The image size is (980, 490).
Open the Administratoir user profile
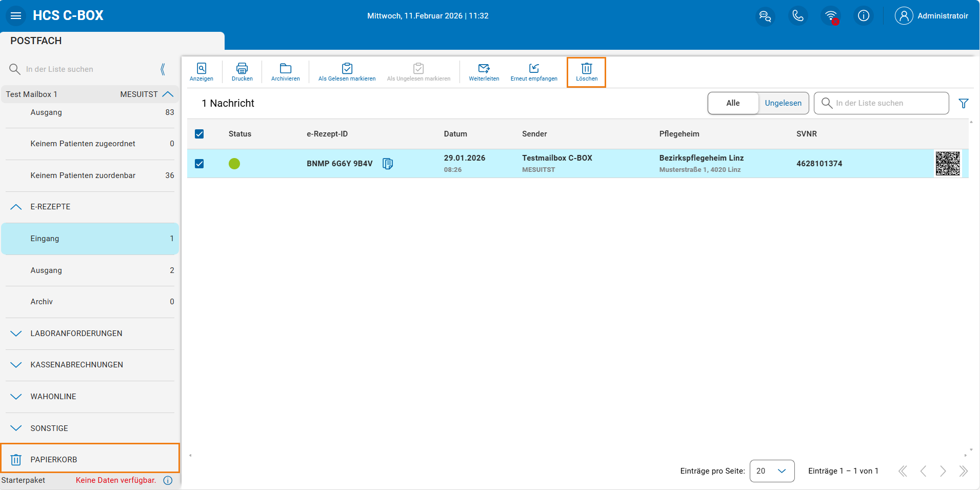[932, 16]
